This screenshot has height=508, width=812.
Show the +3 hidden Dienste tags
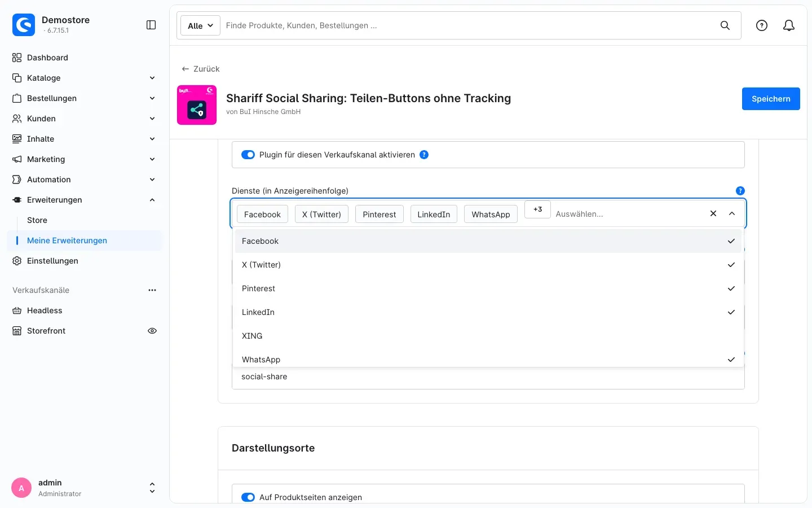(537, 209)
